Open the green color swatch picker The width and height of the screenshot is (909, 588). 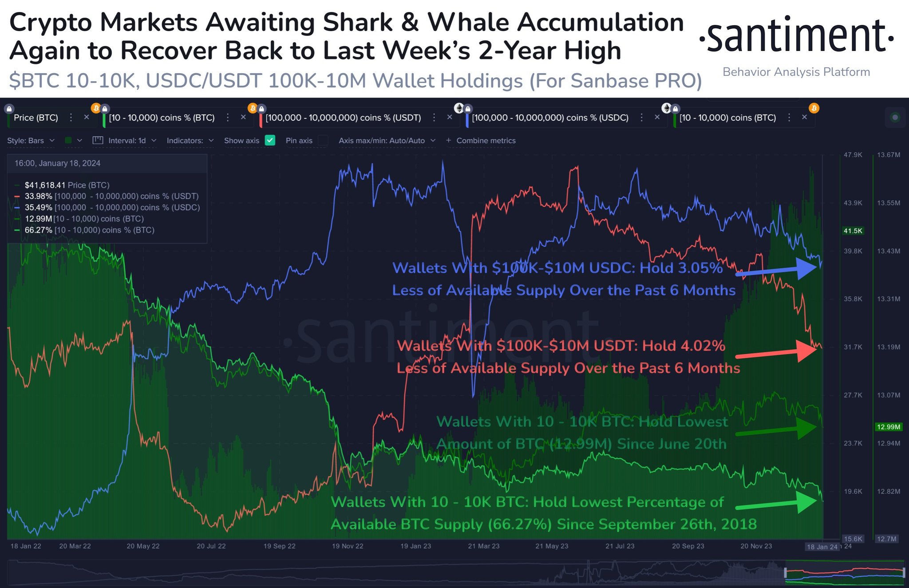(73, 140)
